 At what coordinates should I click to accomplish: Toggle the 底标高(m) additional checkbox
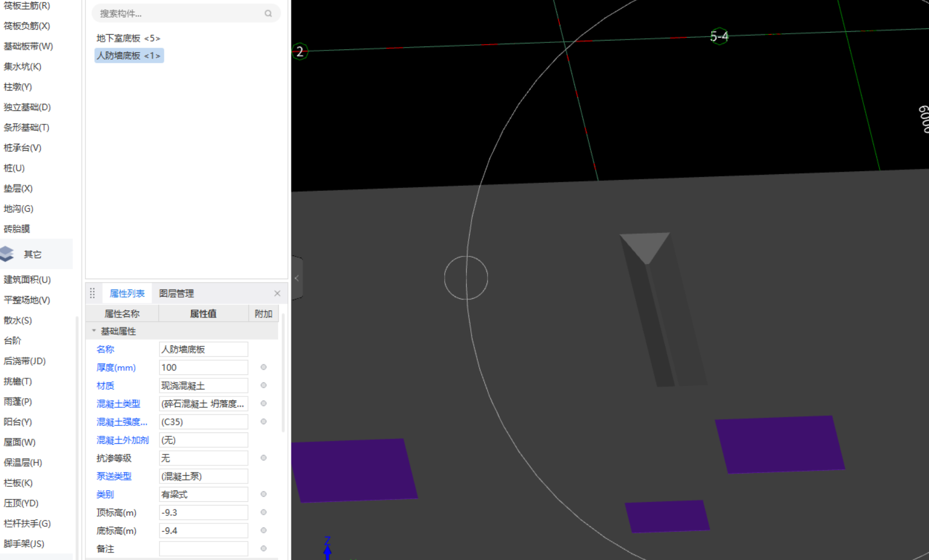pyautogui.click(x=264, y=530)
